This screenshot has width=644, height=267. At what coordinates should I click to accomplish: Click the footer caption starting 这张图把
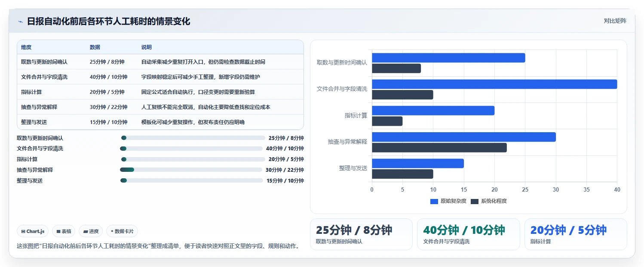[x=157, y=246]
